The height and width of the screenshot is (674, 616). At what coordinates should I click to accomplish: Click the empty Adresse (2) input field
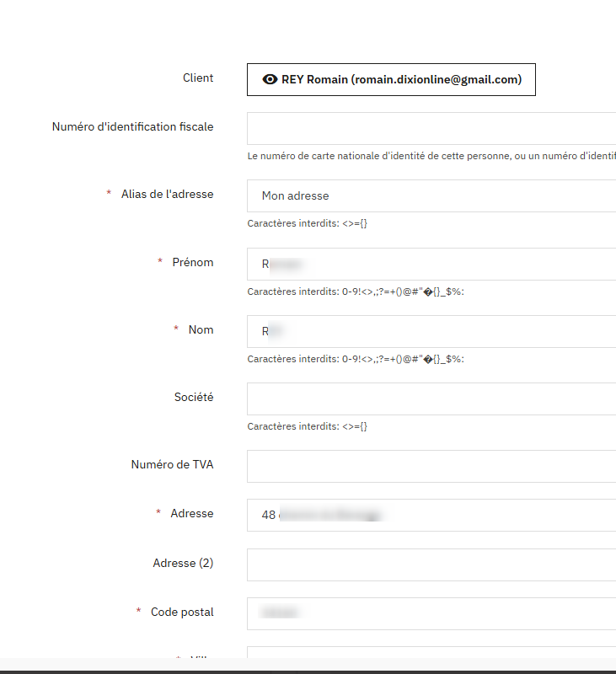(x=431, y=564)
